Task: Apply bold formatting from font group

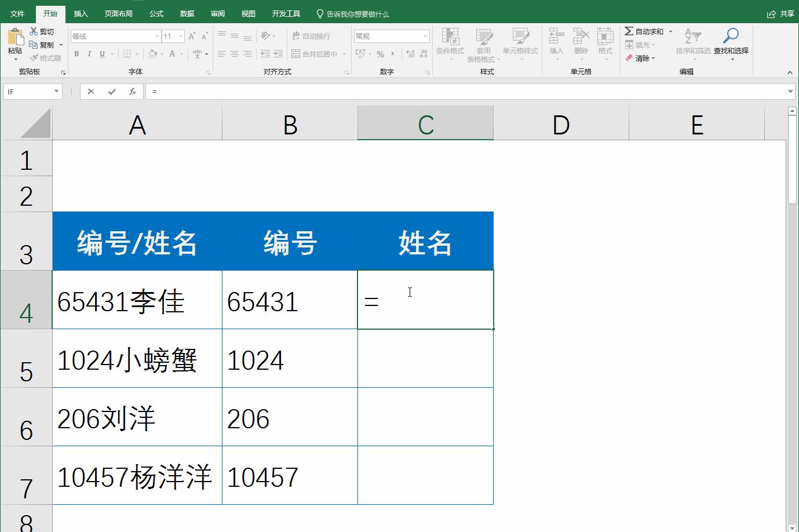Action: (x=76, y=53)
